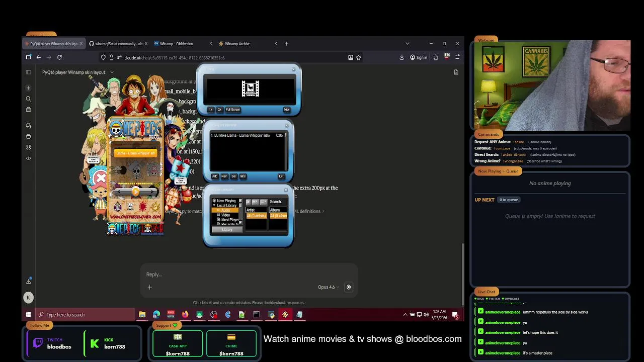Click the attachment plus in reply box

point(149,287)
